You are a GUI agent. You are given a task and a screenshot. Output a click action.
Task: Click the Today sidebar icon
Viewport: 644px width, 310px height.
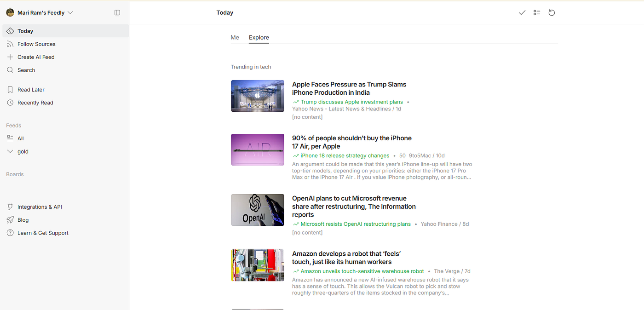pos(10,31)
